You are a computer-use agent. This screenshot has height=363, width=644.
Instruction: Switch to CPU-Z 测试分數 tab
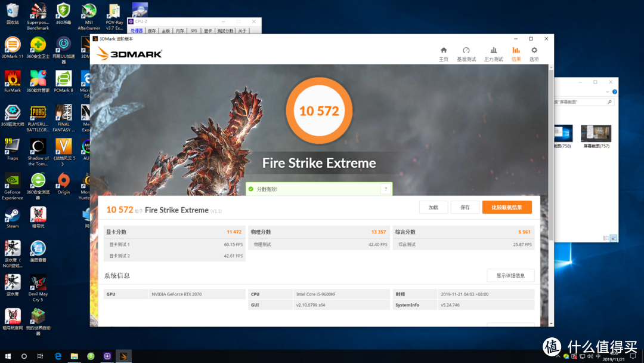click(225, 31)
